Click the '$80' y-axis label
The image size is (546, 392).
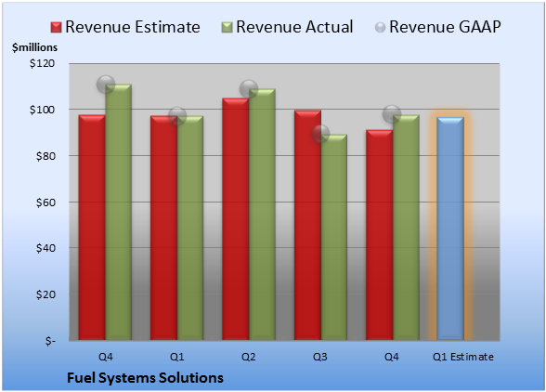45,156
